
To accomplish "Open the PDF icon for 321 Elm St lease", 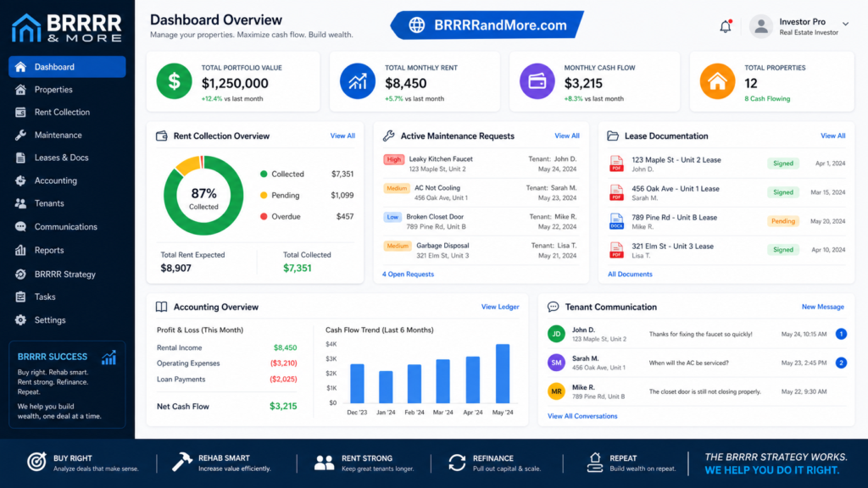I will [616, 250].
